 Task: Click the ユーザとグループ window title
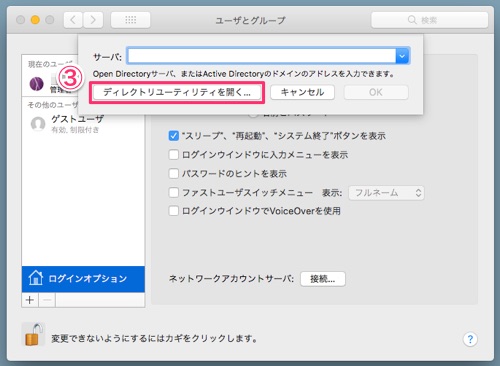pyautogui.click(x=250, y=20)
